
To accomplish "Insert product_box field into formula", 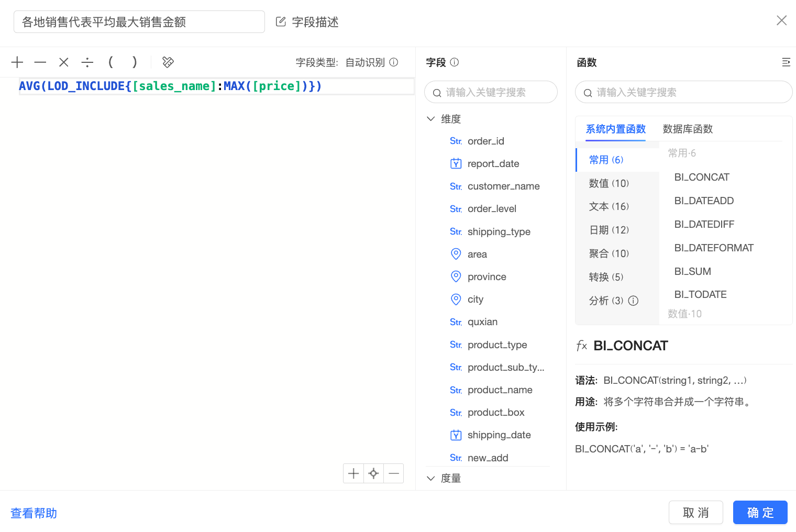I will [x=496, y=412].
